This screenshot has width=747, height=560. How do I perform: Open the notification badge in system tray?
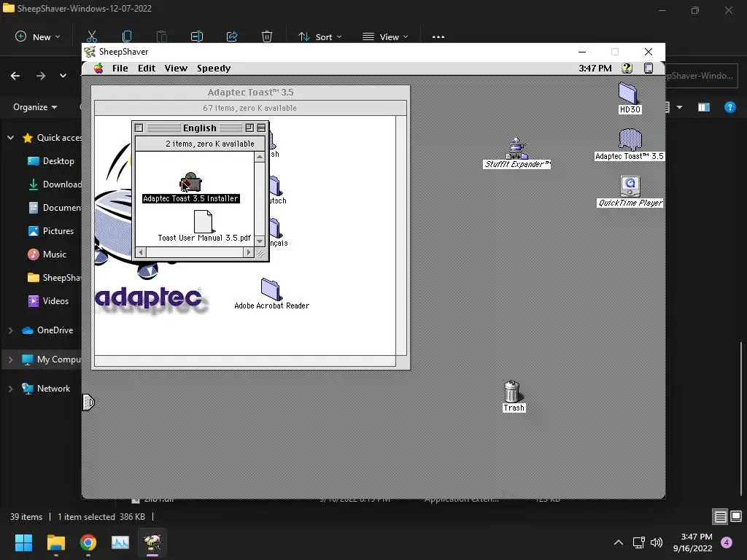(727, 542)
